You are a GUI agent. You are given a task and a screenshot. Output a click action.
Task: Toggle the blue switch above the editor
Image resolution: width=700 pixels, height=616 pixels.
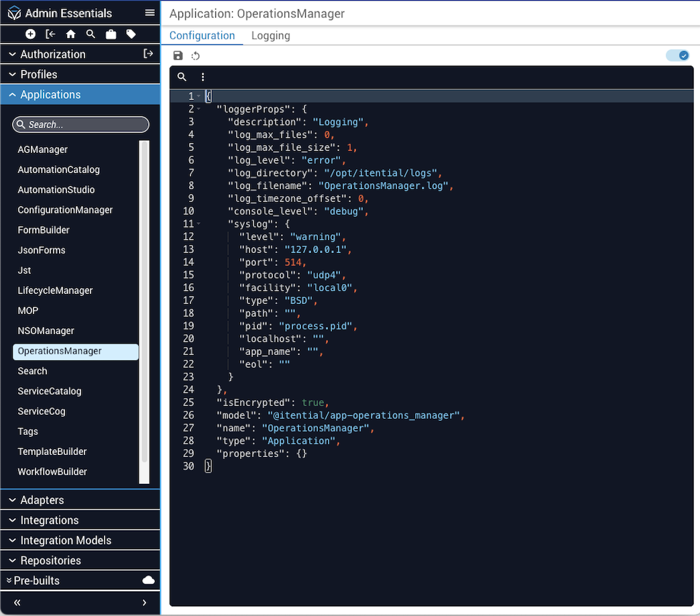click(x=677, y=56)
